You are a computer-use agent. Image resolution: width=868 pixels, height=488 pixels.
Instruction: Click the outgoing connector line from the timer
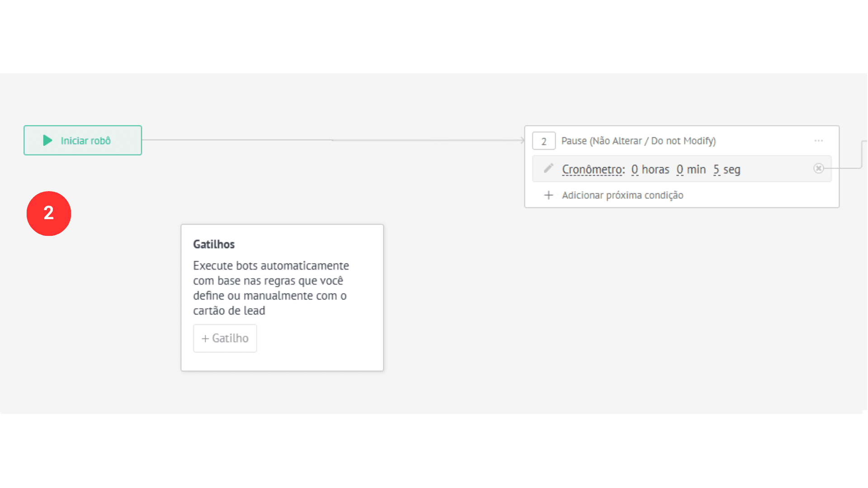click(844, 168)
